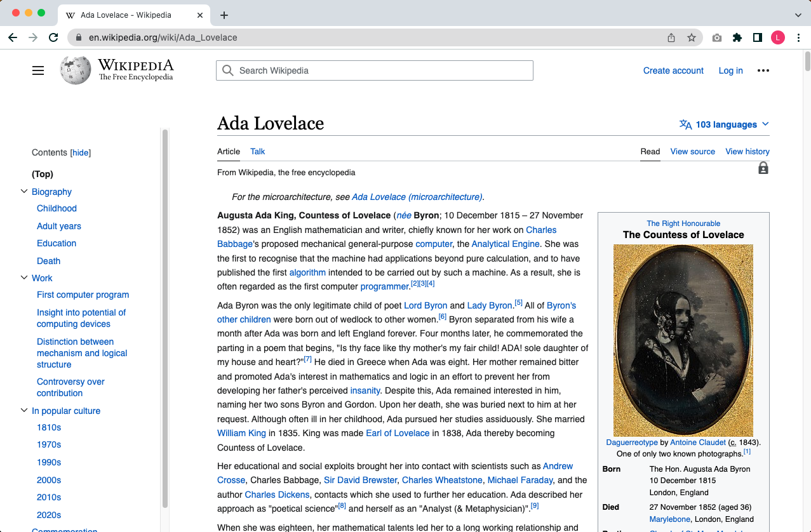Click the Create account link

673,70
